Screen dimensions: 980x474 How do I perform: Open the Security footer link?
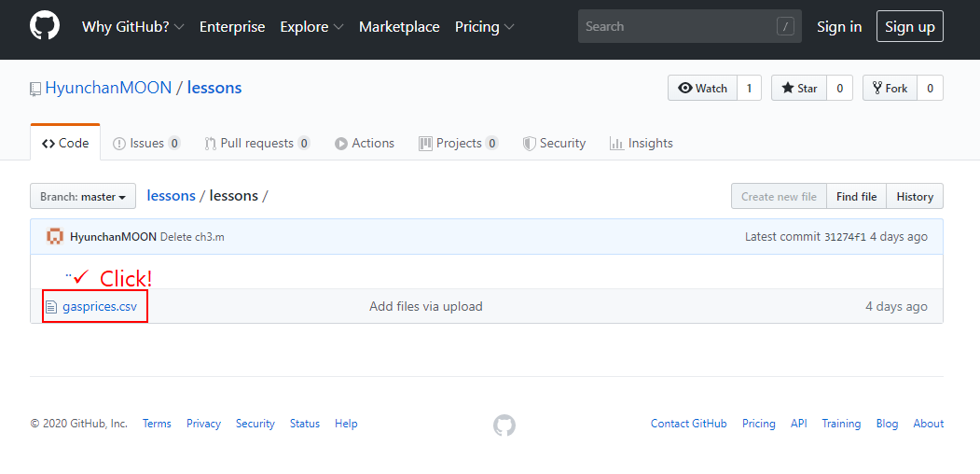point(255,424)
